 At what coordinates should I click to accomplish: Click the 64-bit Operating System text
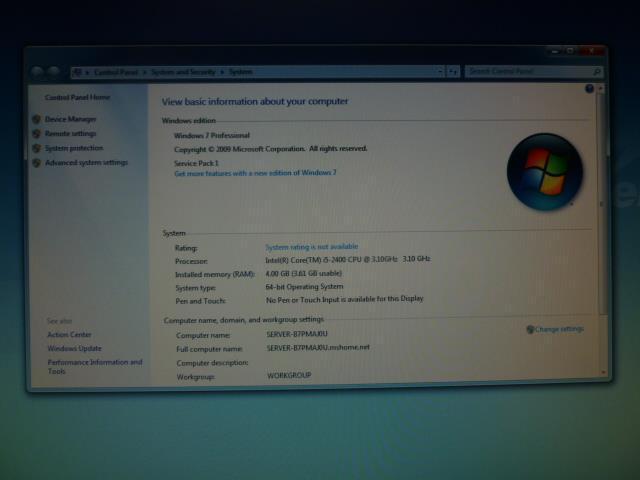pyautogui.click(x=304, y=287)
